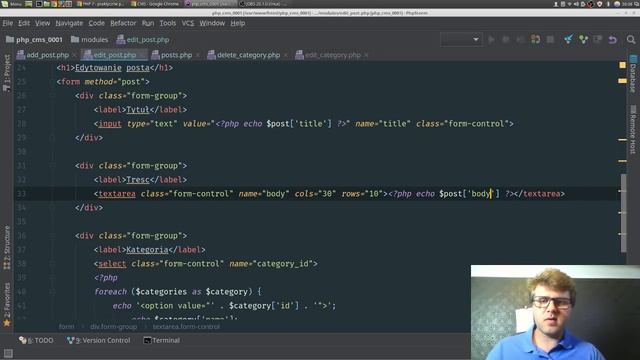Open the Run menu

(x=148, y=23)
